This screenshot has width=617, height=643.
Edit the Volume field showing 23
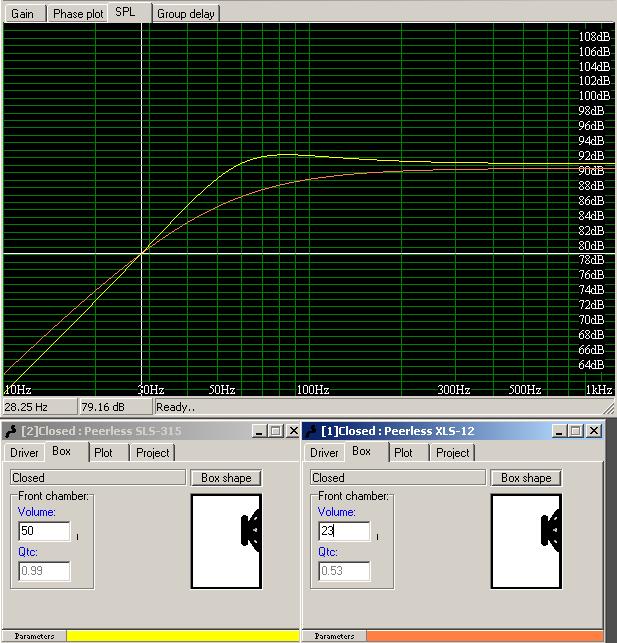coord(344,531)
